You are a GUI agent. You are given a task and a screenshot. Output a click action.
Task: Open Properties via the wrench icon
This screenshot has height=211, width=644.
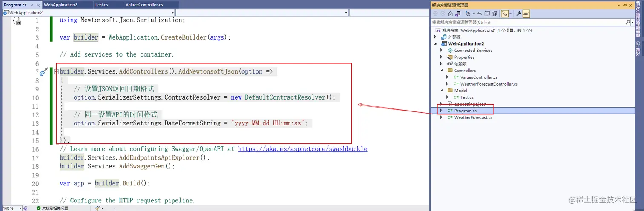[x=519, y=14]
